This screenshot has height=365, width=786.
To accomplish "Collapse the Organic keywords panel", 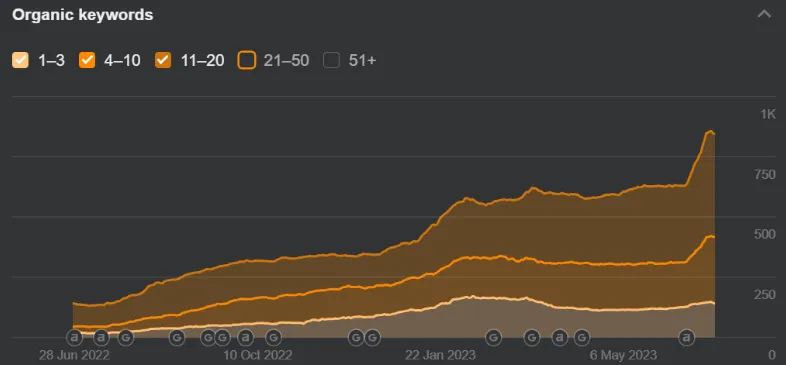I will point(764,14).
